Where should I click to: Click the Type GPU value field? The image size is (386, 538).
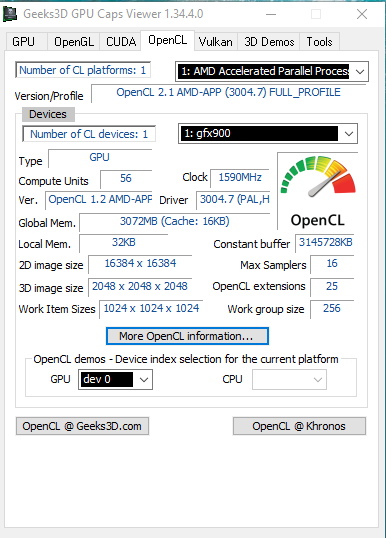click(100, 158)
